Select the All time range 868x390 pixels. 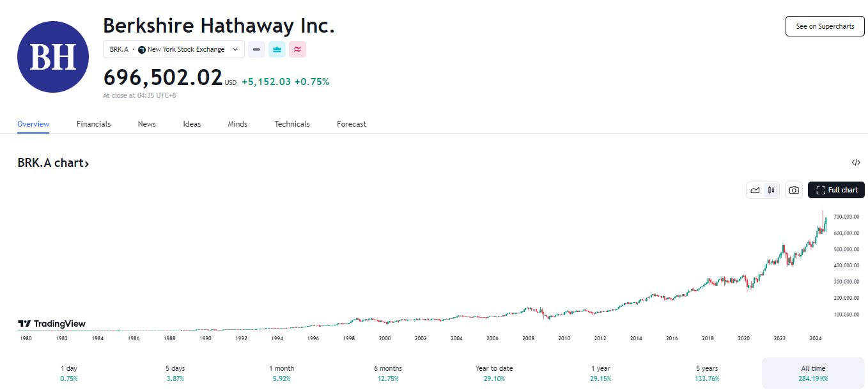click(813, 373)
